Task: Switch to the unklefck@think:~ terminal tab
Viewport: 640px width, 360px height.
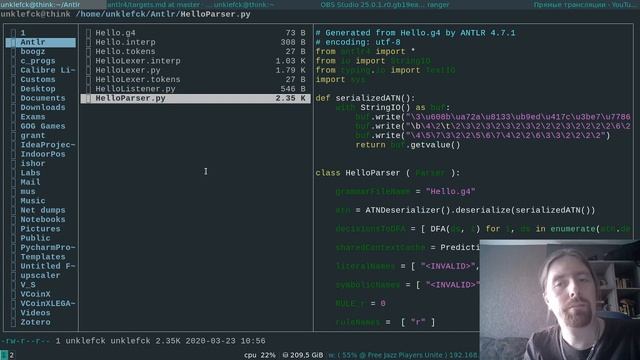Action: pos(266,4)
